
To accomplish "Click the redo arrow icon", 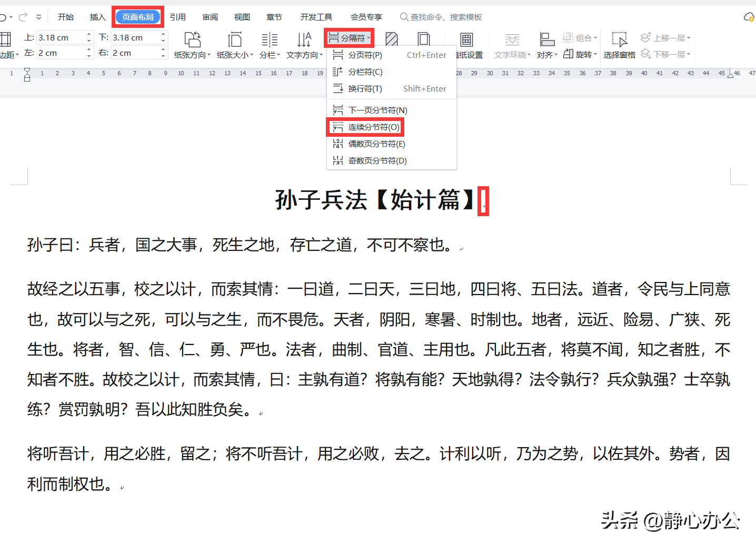I will [23, 17].
